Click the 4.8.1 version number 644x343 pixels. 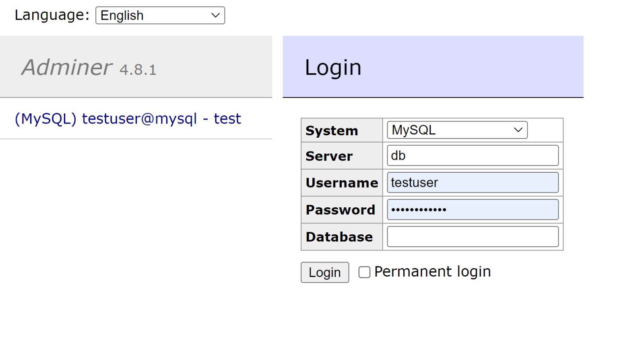click(x=138, y=70)
